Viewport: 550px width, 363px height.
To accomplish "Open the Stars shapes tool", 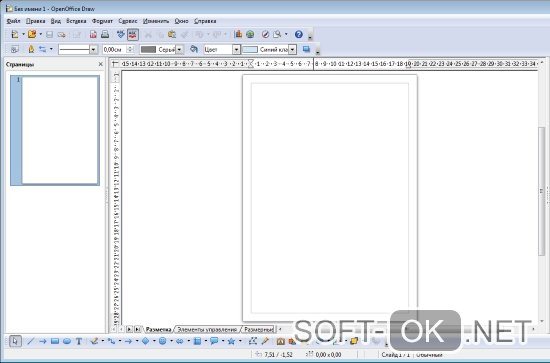I will [x=231, y=341].
